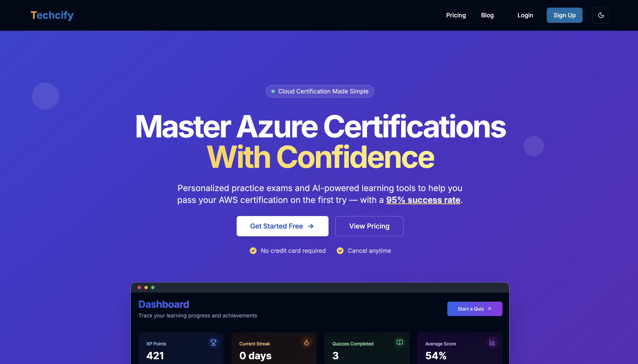Go to Login in the header
The height and width of the screenshot is (364, 638).
[x=525, y=15]
